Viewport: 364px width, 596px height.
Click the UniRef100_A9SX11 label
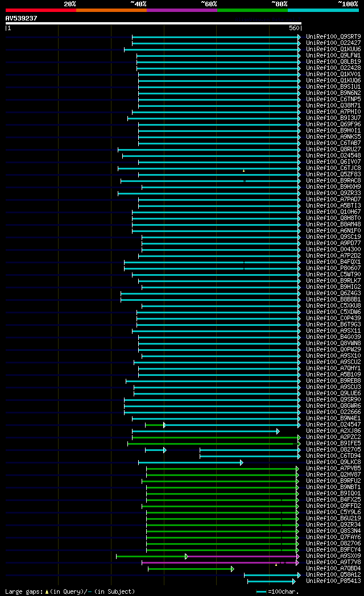[333, 331]
